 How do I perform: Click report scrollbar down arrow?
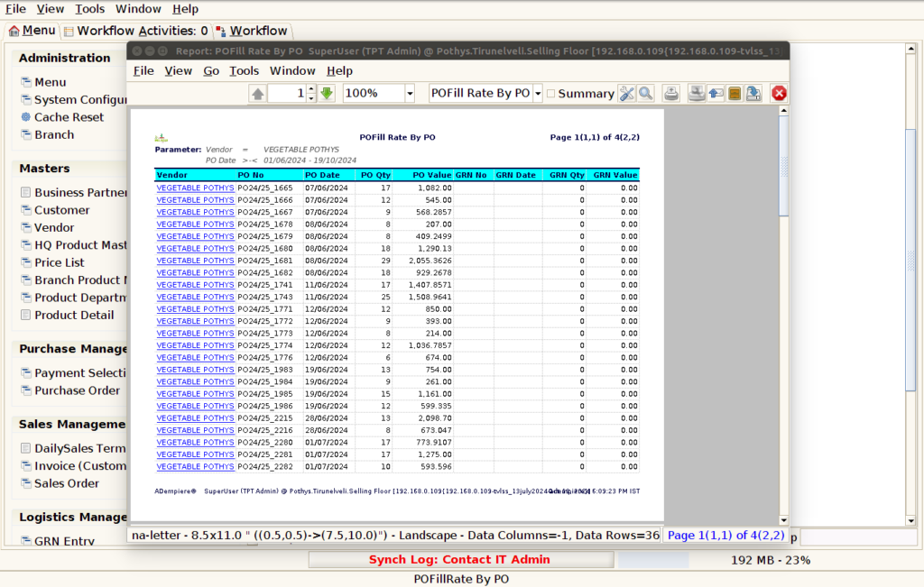[x=784, y=520]
